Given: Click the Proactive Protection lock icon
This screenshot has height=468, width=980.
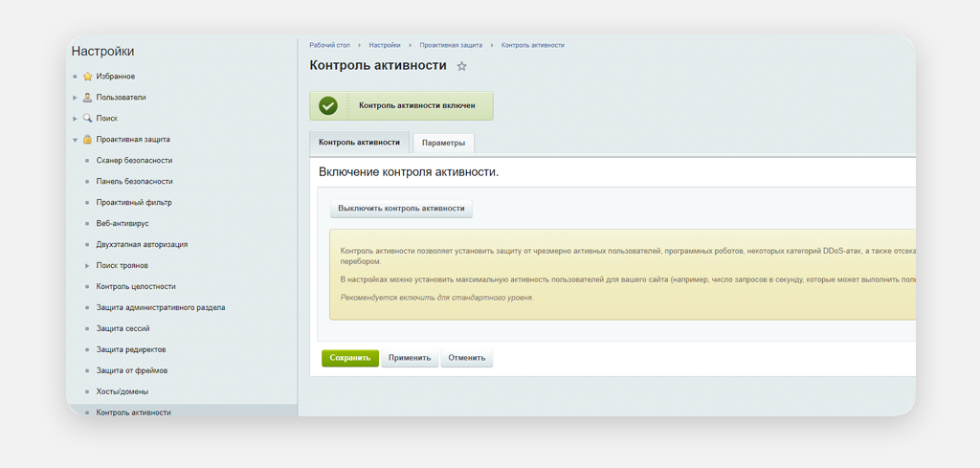Looking at the screenshot, I should [x=87, y=140].
